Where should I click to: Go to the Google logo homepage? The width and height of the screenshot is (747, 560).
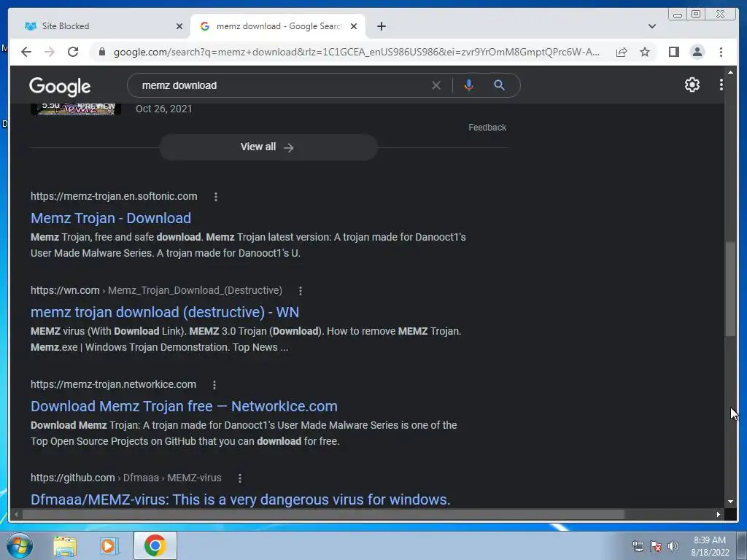coord(60,86)
